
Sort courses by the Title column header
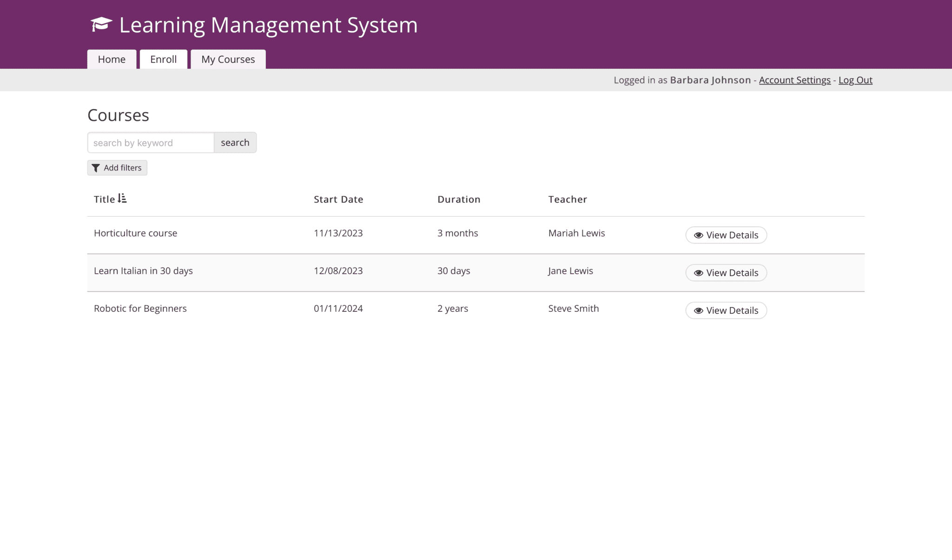click(105, 199)
